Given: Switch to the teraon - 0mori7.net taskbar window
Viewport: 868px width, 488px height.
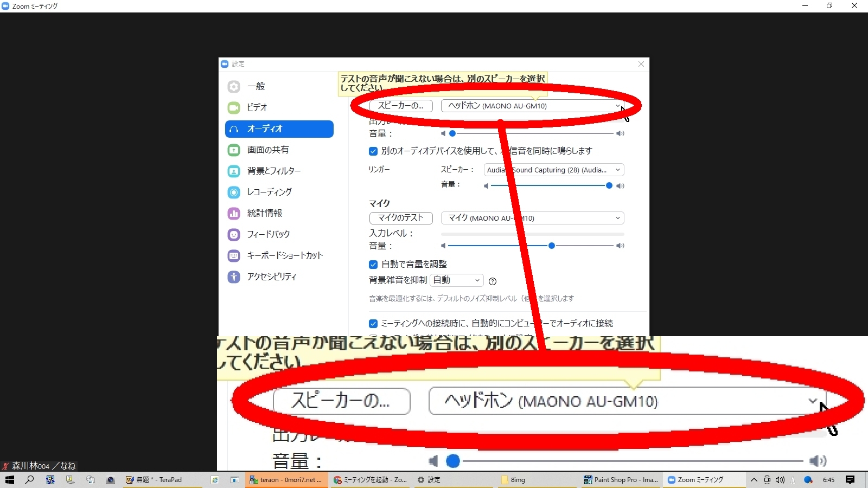Looking at the screenshot, I should click(x=287, y=480).
